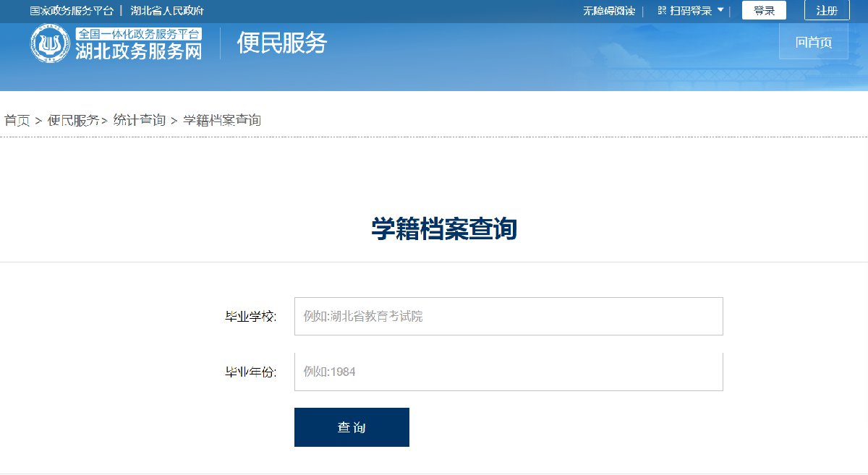Click 首页 in the breadcrumb
The image size is (868, 475).
click(x=17, y=121)
